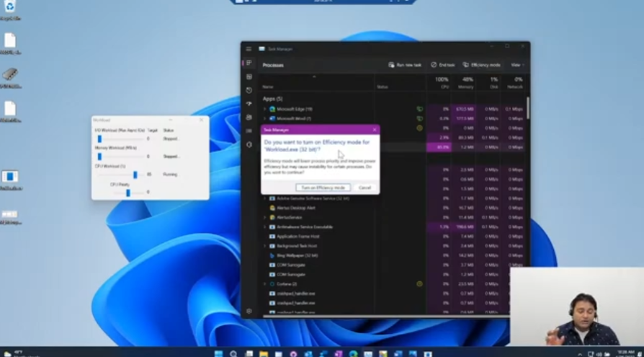The height and width of the screenshot is (357, 644).
Task: Click the Memory Workload slider thumb
Action: [99, 157]
